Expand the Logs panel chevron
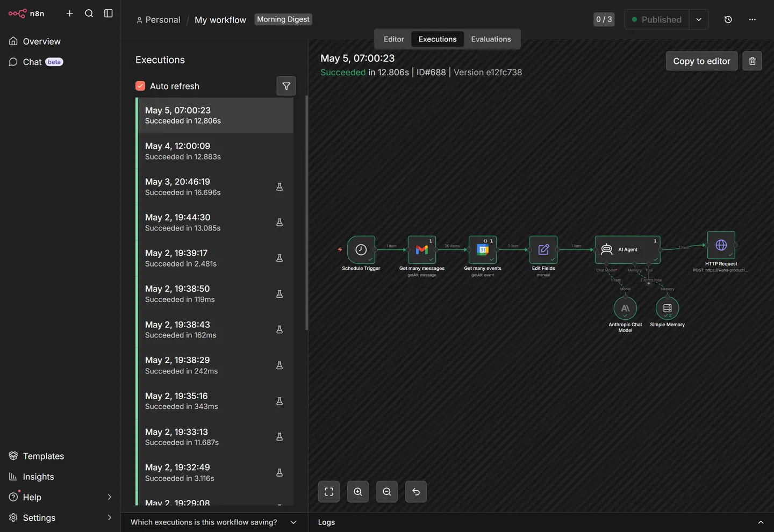Image resolution: width=774 pixels, height=532 pixels. pos(761,522)
